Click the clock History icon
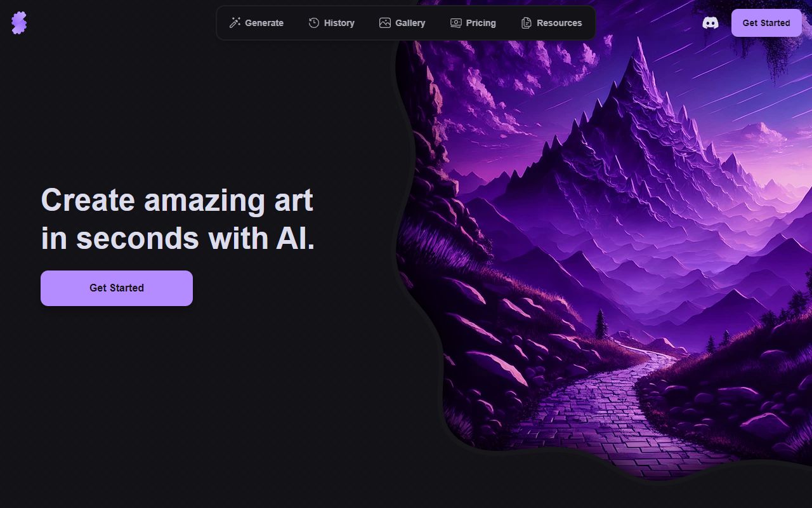This screenshot has height=508, width=812. (x=314, y=23)
